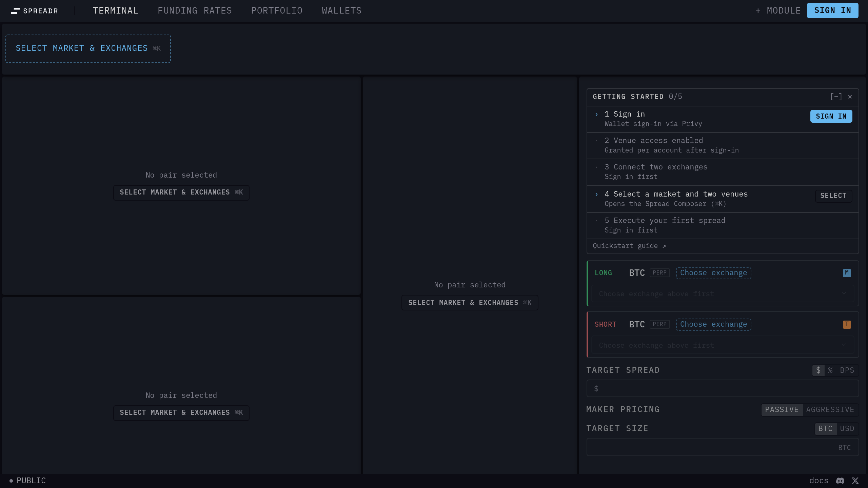This screenshot has width=868, height=488.
Task: Collapse Getting Started panel with [-] icon
Action: (836, 97)
